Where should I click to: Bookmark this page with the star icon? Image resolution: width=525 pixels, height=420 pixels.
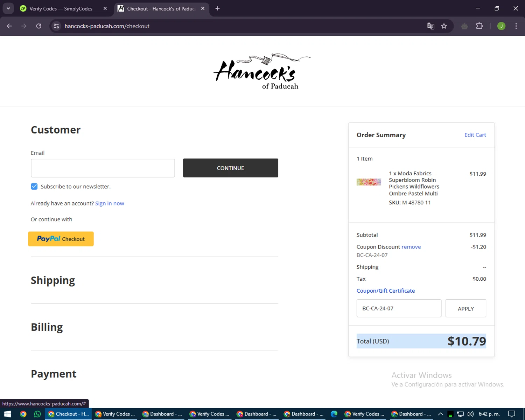point(444,26)
